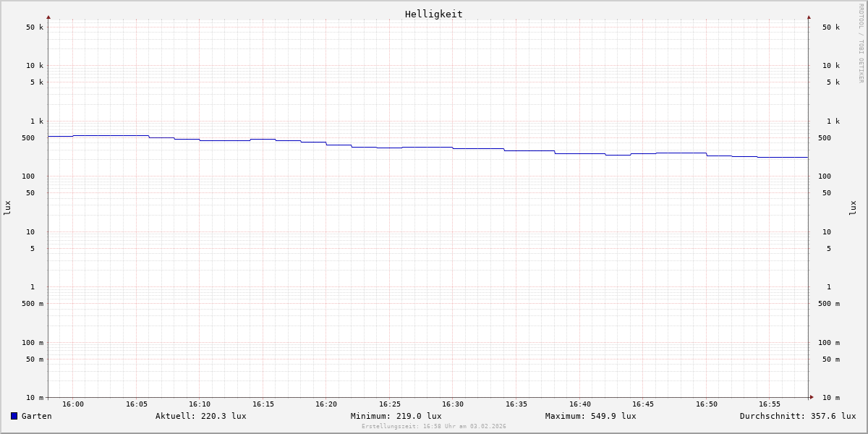This screenshot has height=434, width=868.
Task: Click the 50 k label on left axis
Action: tap(35, 27)
